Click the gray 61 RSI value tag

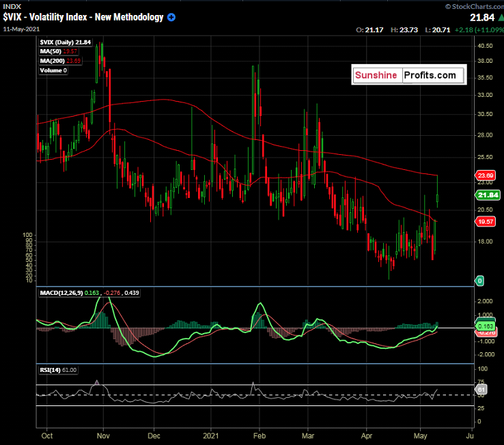[481, 390]
